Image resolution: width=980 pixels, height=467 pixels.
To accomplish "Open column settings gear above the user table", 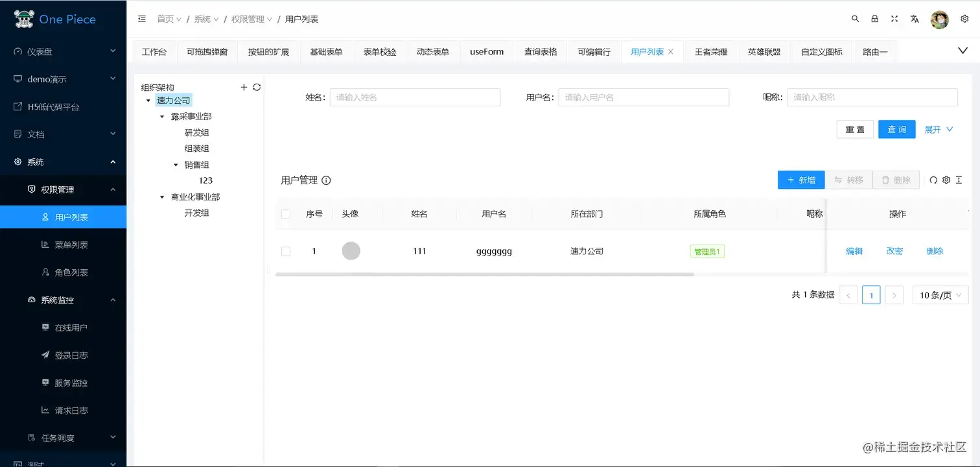I will [946, 180].
